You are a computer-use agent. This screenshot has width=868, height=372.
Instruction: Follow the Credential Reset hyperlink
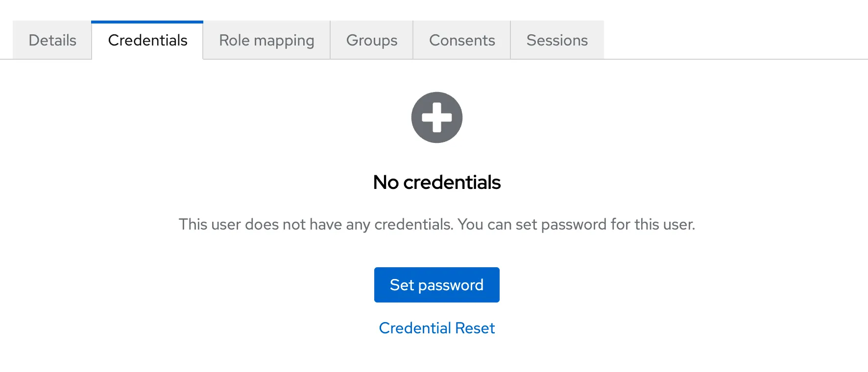click(x=436, y=328)
